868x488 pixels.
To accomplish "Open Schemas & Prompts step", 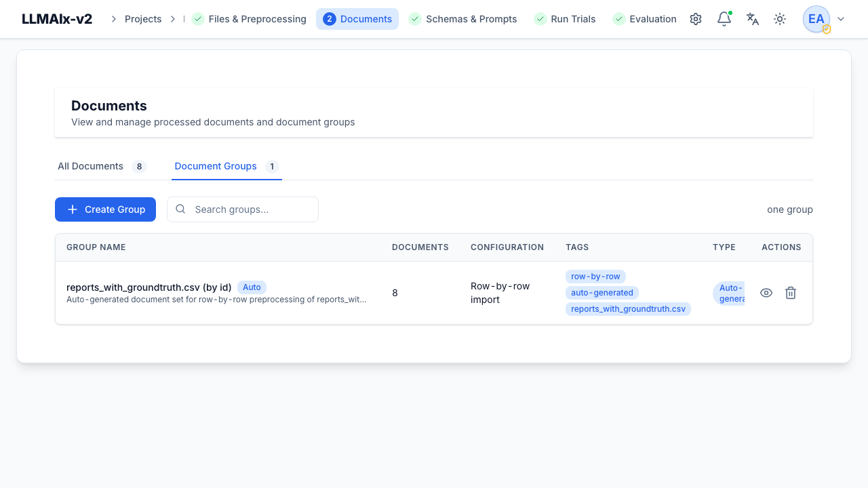I will click(x=463, y=19).
